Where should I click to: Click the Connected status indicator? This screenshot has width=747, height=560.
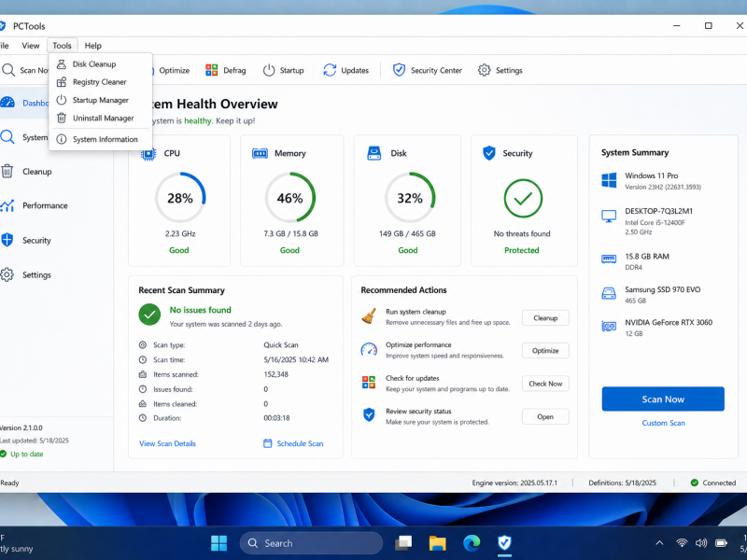click(713, 483)
